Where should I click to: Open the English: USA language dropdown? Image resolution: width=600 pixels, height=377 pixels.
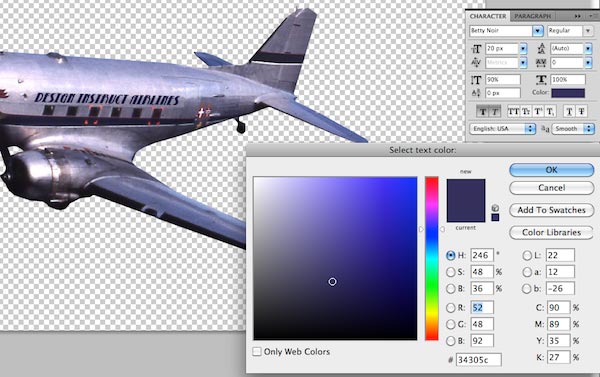(503, 129)
